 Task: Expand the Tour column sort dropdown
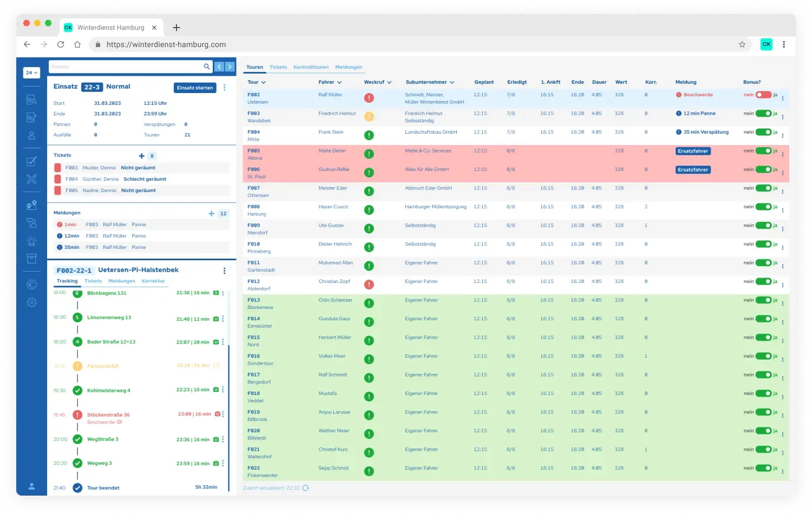[264, 83]
